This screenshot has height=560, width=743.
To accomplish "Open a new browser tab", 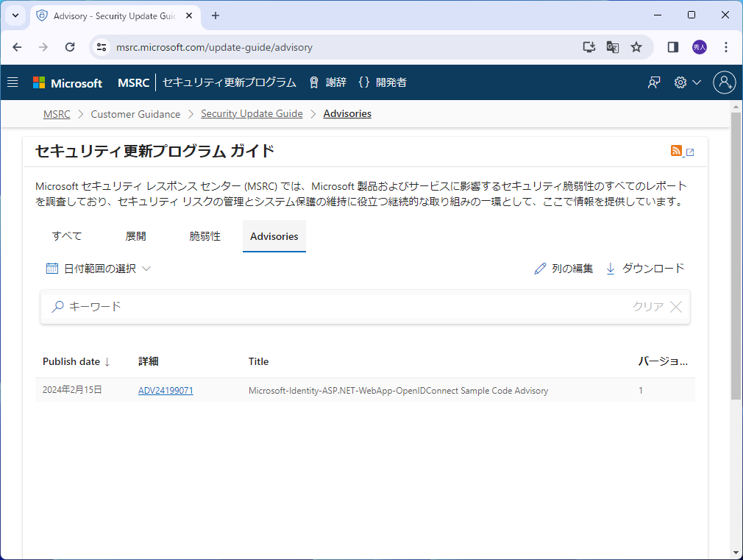I will coord(215,15).
